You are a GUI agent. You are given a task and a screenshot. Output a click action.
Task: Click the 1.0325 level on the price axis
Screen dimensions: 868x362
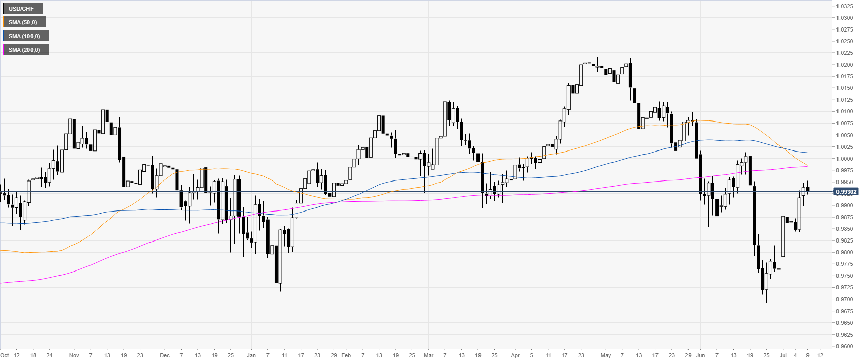(845, 6)
